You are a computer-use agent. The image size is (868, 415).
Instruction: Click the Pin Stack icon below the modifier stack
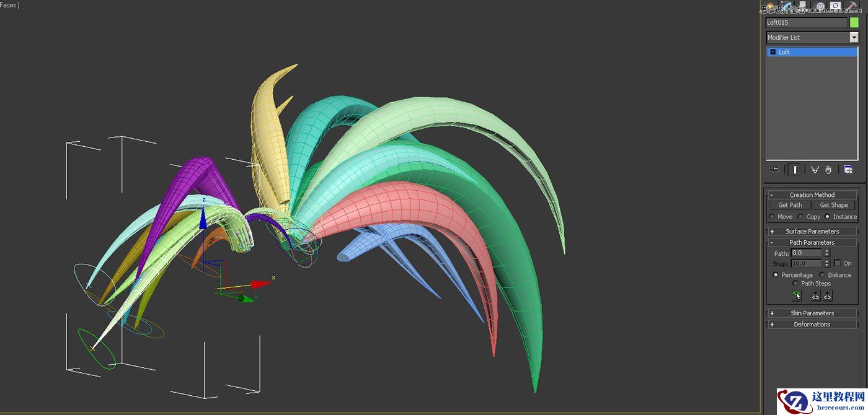click(x=774, y=169)
